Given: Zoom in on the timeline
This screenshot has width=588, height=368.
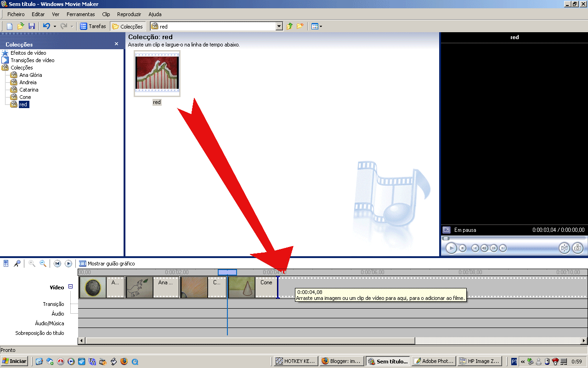Looking at the screenshot, I should tap(32, 264).
